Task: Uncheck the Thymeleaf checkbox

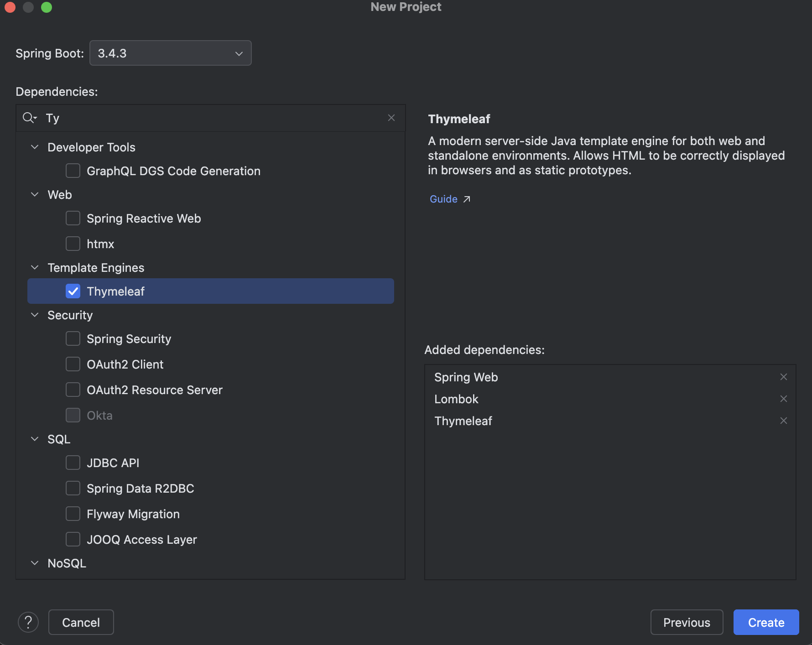Action: click(x=73, y=291)
